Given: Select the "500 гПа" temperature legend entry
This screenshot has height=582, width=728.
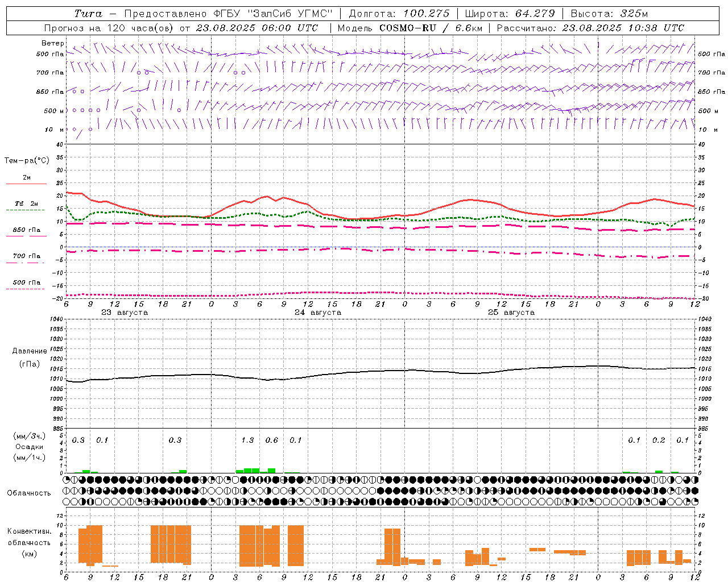Looking at the screenshot, I should [27, 282].
